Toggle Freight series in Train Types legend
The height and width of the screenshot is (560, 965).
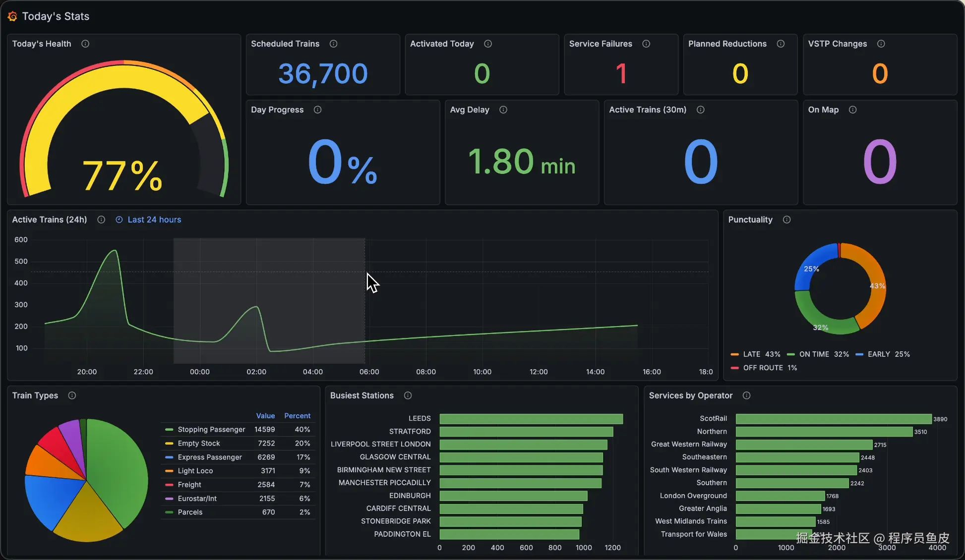(x=189, y=485)
